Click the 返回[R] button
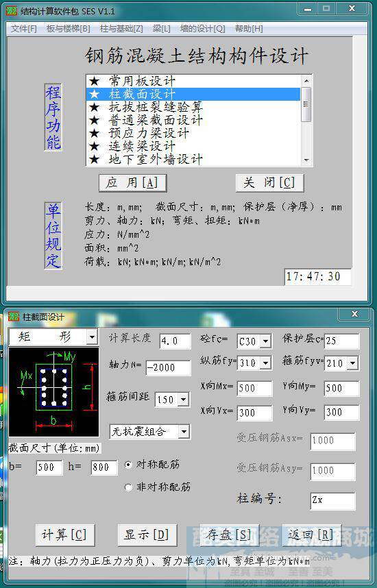This screenshot has height=588, width=377. pyautogui.click(x=312, y=535)
